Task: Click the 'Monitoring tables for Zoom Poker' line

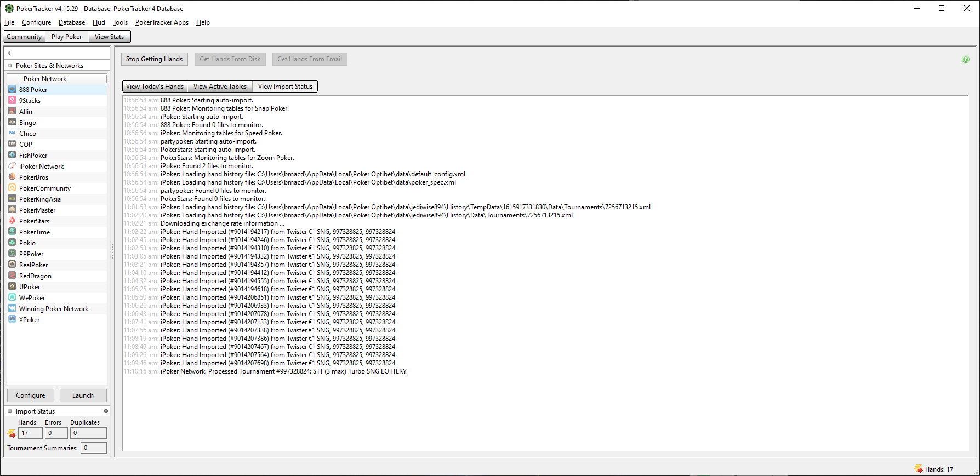Action: pyautogui.click(x=209, y=158)
